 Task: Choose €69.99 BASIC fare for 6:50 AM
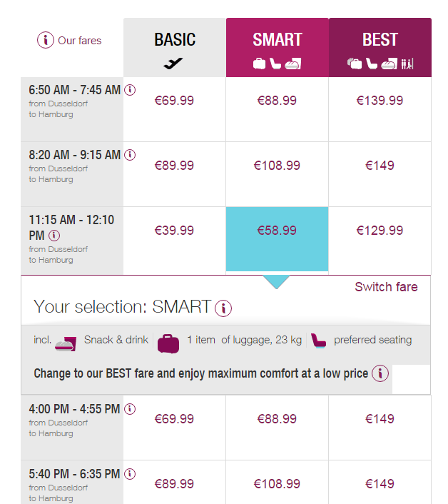tap(175, 101)
